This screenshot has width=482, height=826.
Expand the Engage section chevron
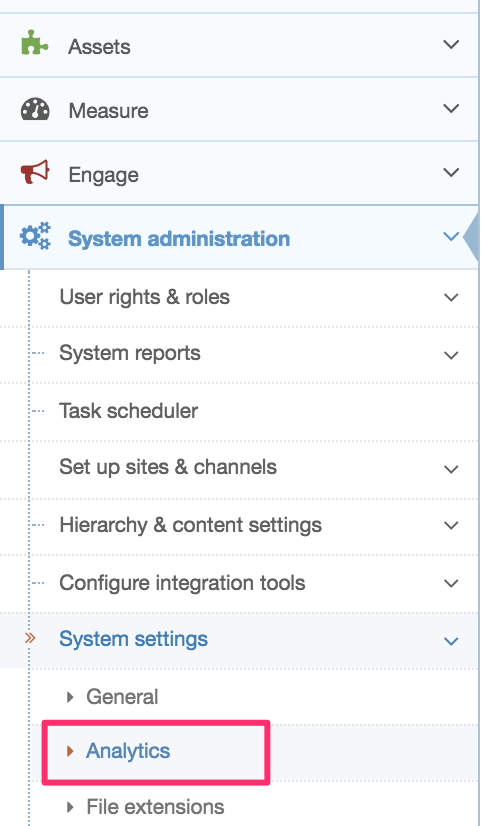(x=451, y=172)
